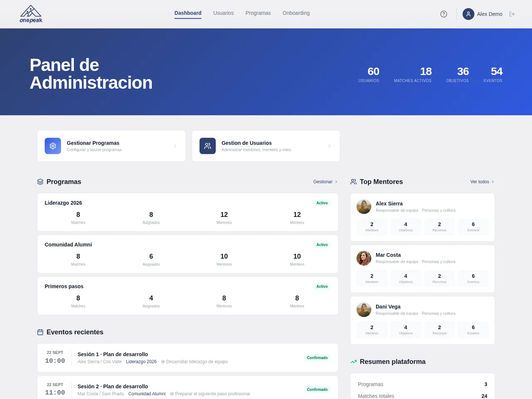Click the Programas layers icon
The height and width of the screenshot is (399, 532).
click(x=40, y=182)
